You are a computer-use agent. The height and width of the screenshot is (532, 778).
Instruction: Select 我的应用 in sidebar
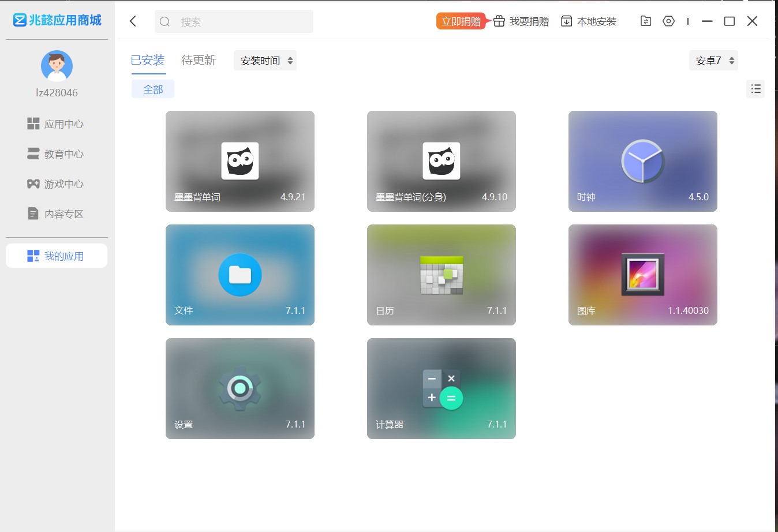pos(57,256)
